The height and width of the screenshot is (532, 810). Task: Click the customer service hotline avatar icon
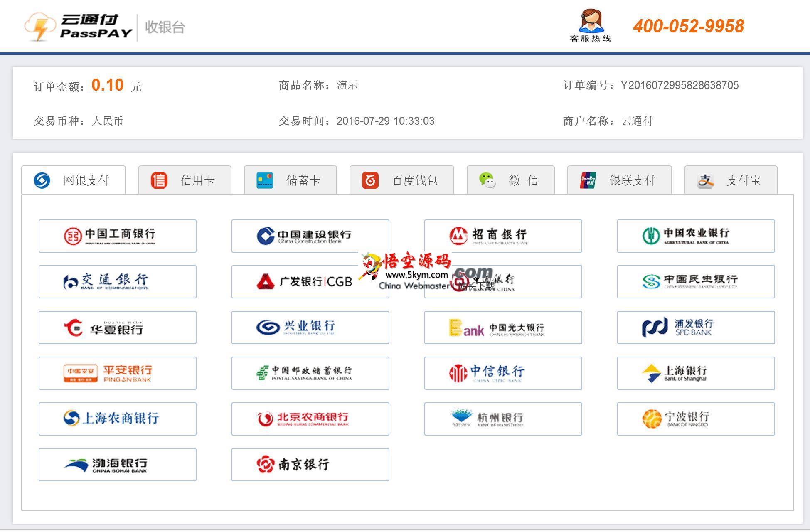click(591, 20)
